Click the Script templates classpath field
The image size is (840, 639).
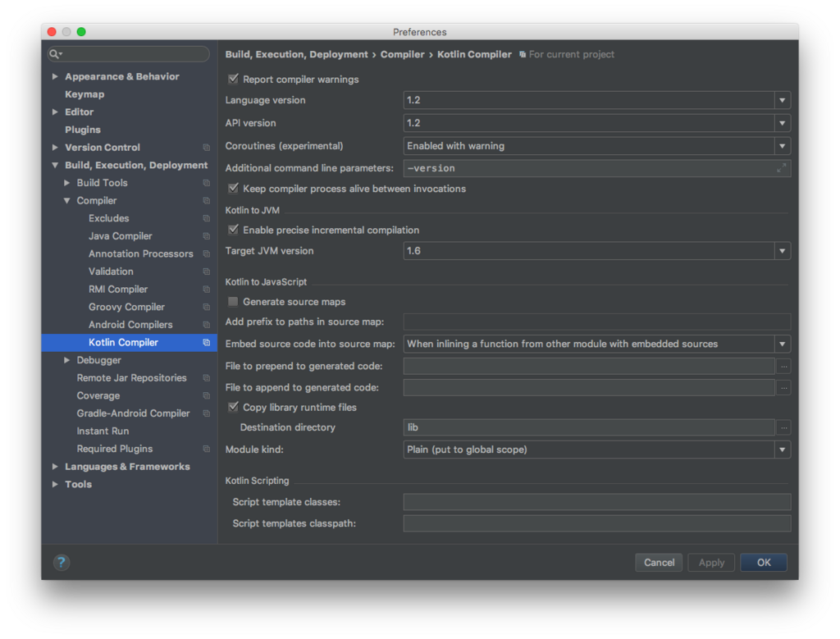click(x=597, y=523)
